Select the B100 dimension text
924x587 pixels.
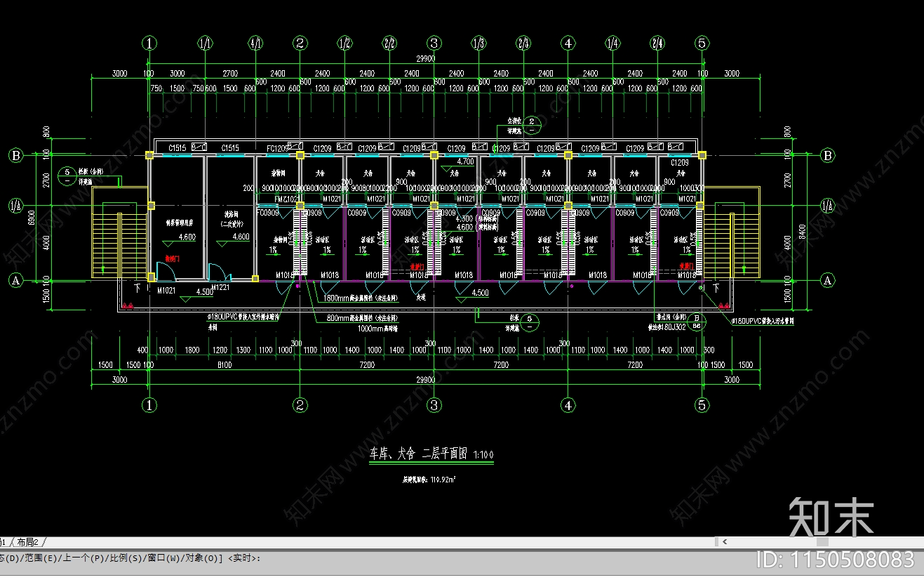[x=225, y=365]
